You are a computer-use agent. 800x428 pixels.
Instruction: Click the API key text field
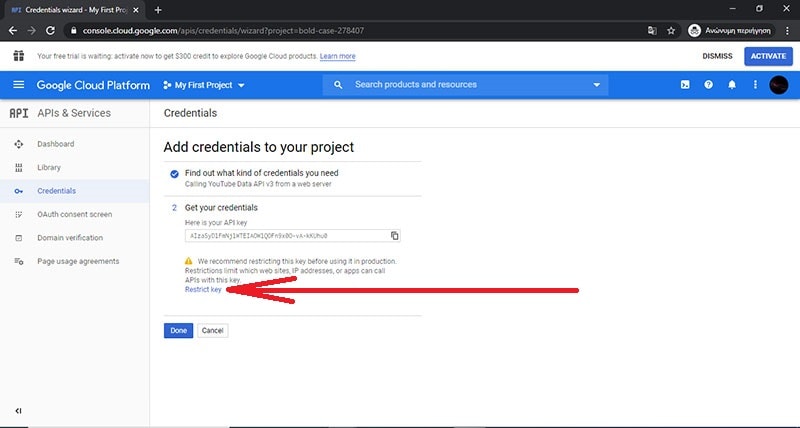[285, 236]
